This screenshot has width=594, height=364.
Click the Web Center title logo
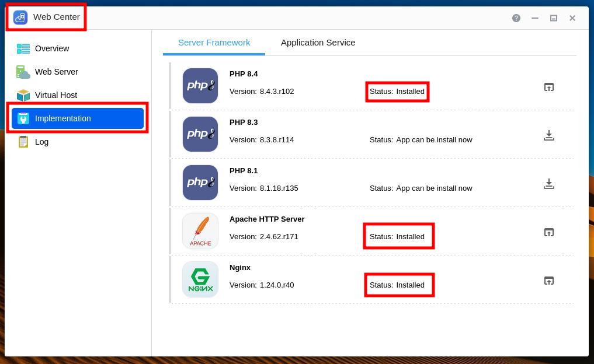tap(19, 17)
